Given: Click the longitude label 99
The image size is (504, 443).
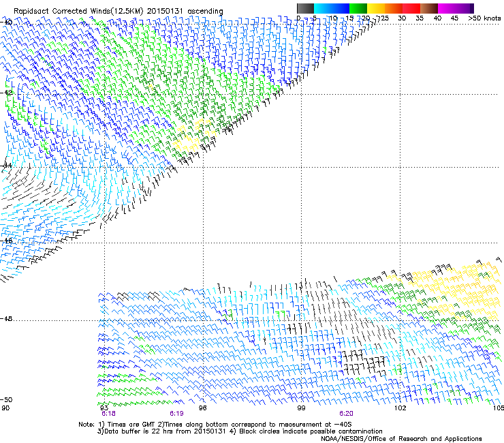Looking at the screenshot, I should pyautogui.click(x=301, y=408).
